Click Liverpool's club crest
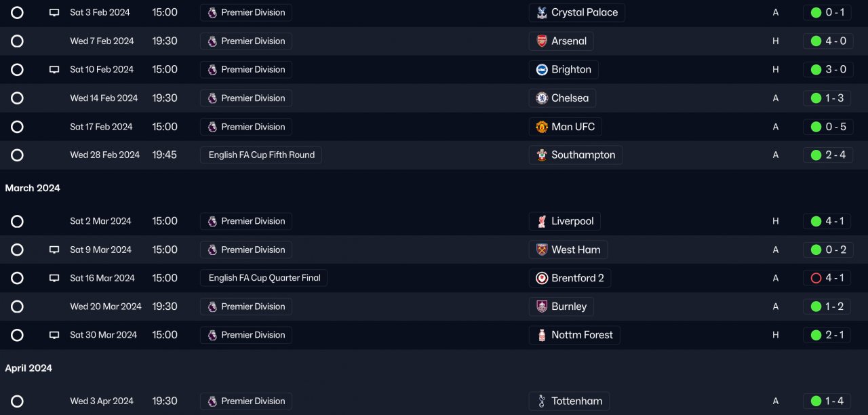 coord(542,222)
